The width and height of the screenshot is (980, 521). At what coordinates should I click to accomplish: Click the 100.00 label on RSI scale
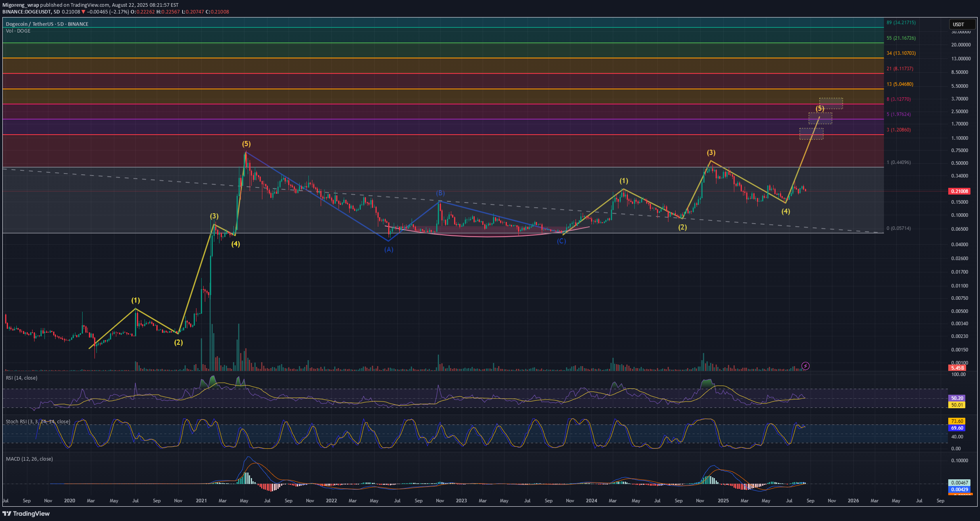pyautogui.click(x=959, y=374)
